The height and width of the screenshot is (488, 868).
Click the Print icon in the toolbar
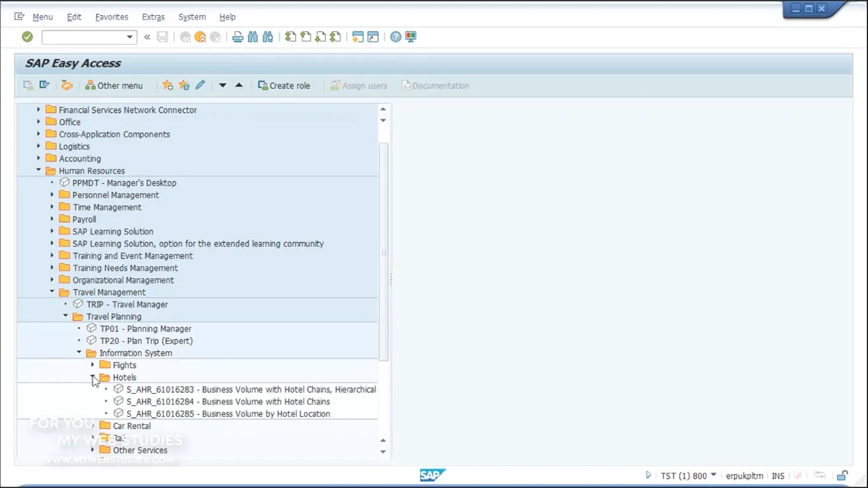[237, 36]
